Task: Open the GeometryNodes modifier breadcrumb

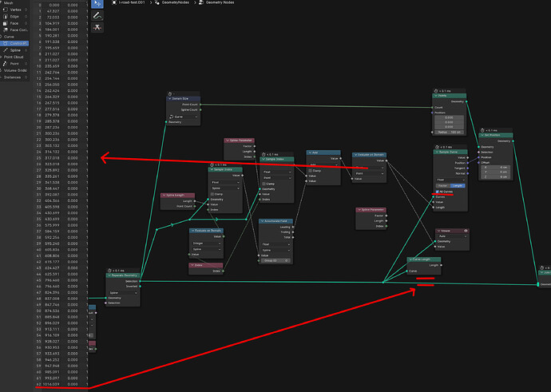Action: tap(176, 2)
